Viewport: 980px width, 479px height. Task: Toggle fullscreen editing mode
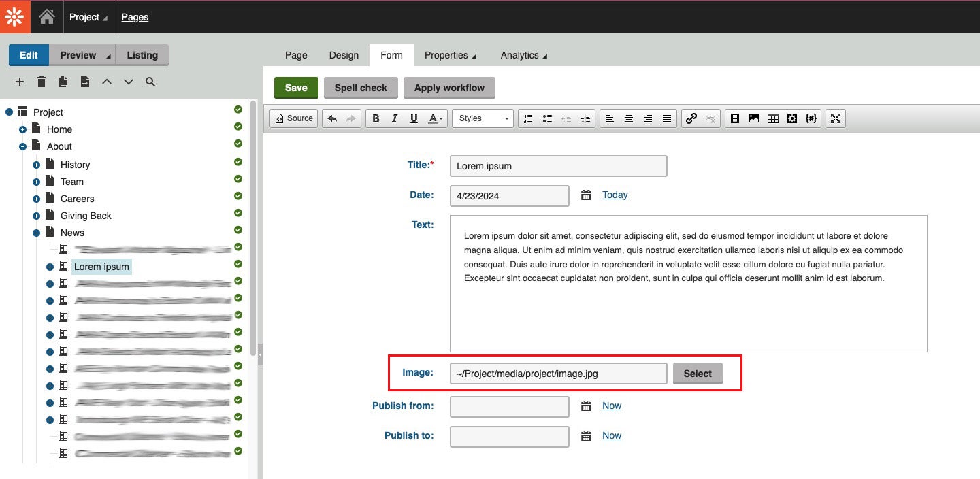tap(836, 118)
